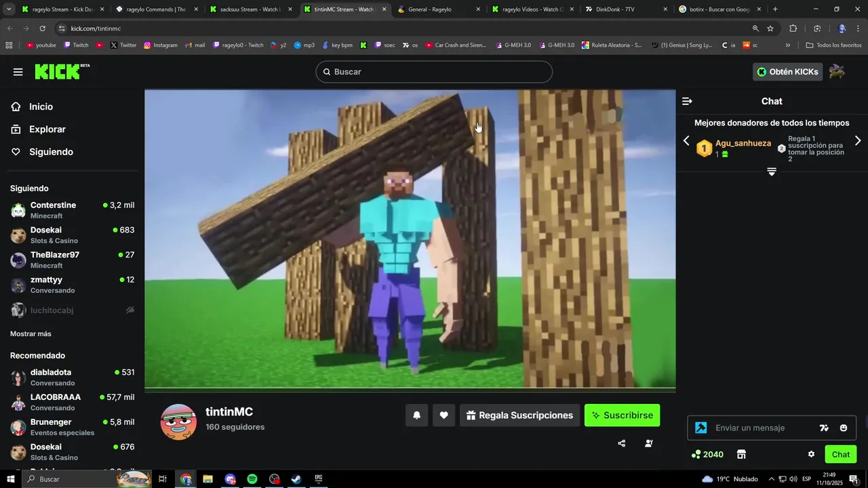Open the user moderation icon beside share

pyautogui.click(x=649, y=443)
